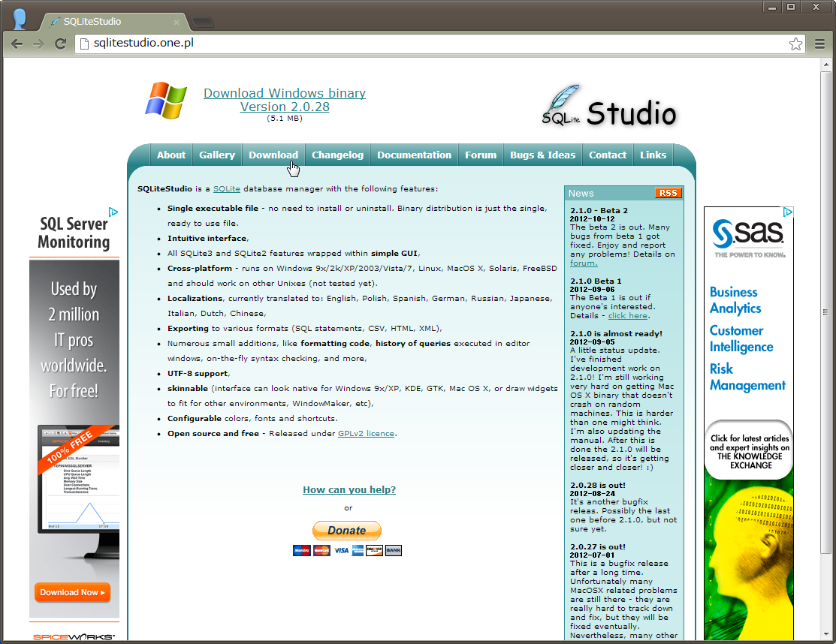Screen dimensions: 836x644
Task: Open the About menu item
Action: [x=171, y=155]
